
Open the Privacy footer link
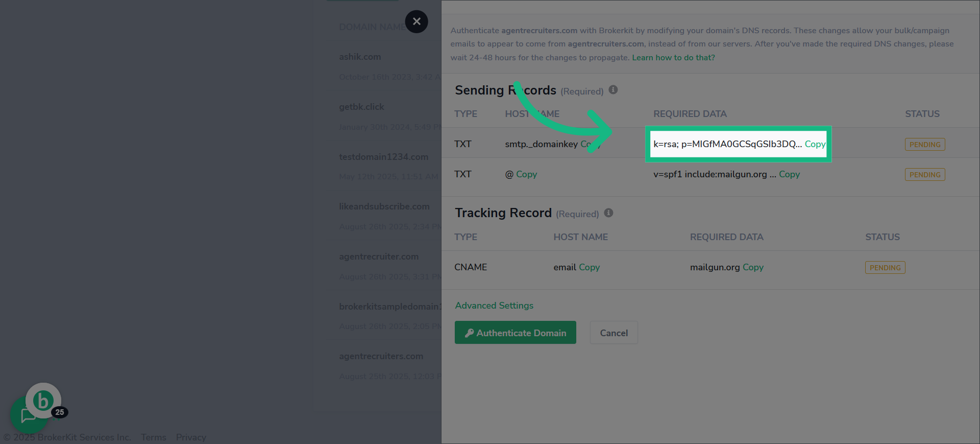coord(191,437)
